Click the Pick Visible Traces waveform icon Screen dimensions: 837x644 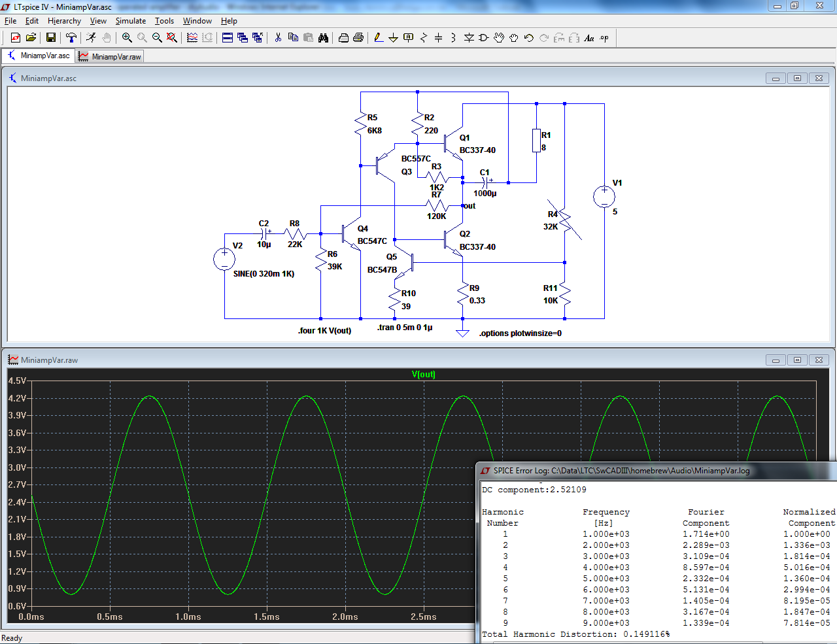click(192, 38)
